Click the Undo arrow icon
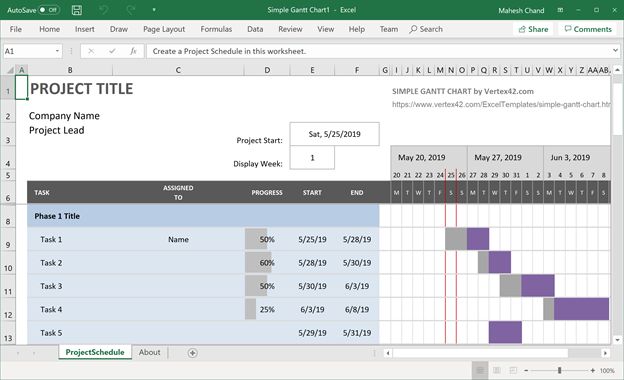 click(x=103, y=10)
